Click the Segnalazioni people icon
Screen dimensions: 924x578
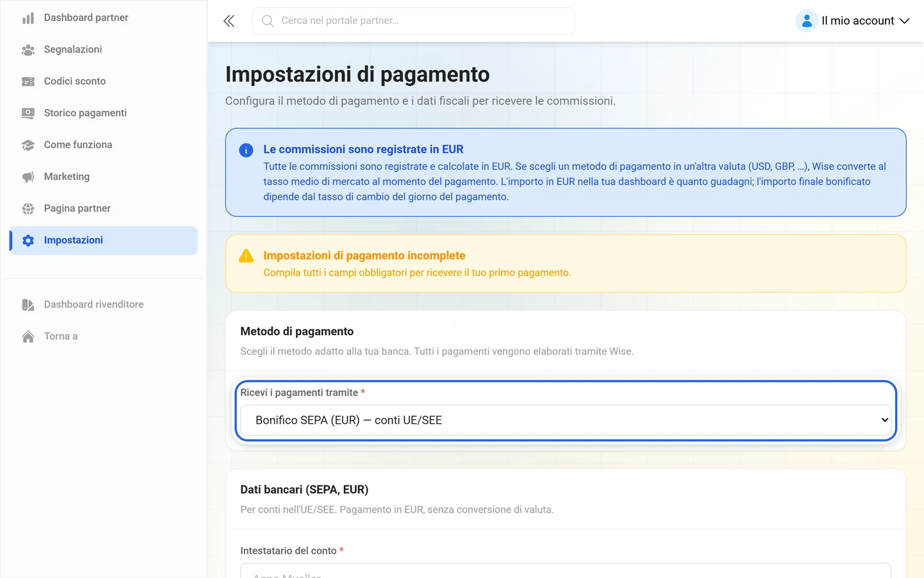coord(28,49)
